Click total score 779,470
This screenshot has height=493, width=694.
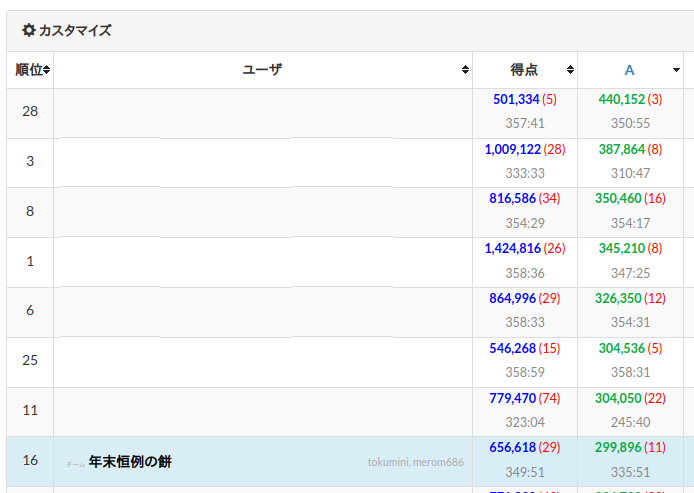coord(513,398)
